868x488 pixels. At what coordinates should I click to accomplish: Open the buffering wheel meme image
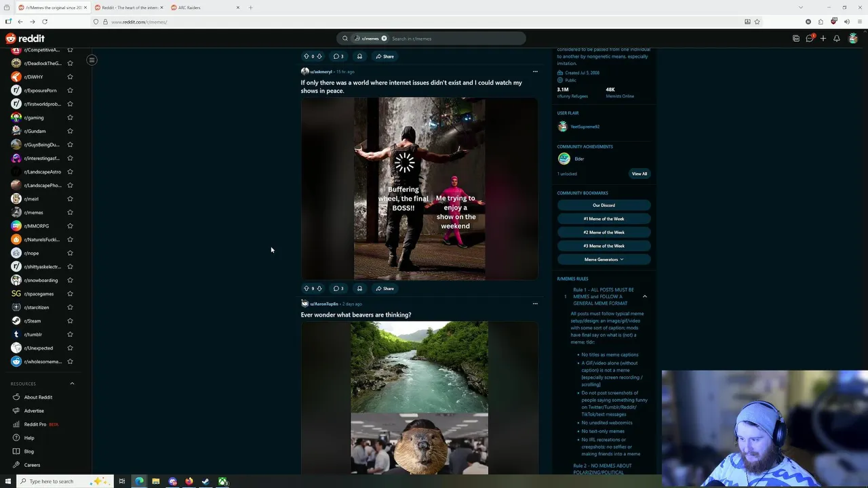(419, 188)
